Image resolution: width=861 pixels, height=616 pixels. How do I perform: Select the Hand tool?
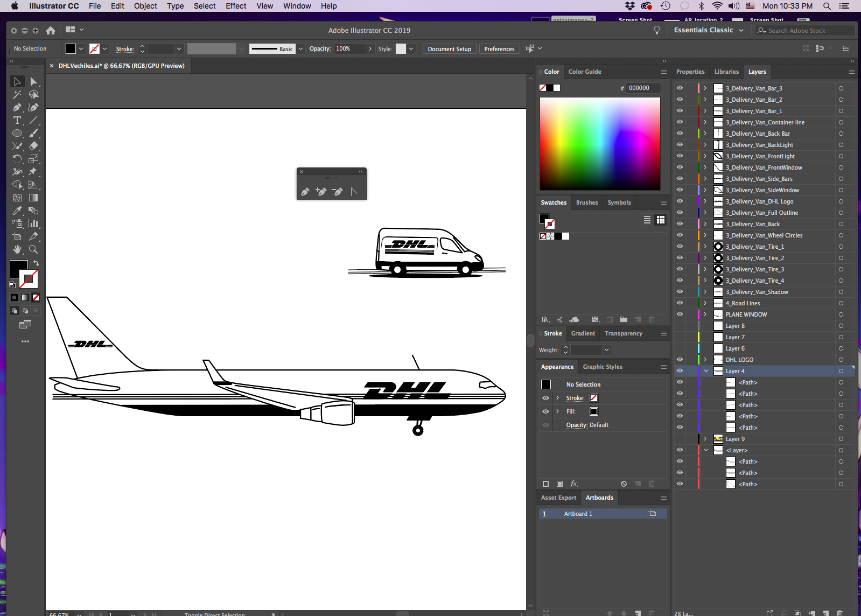click(17, 249)
